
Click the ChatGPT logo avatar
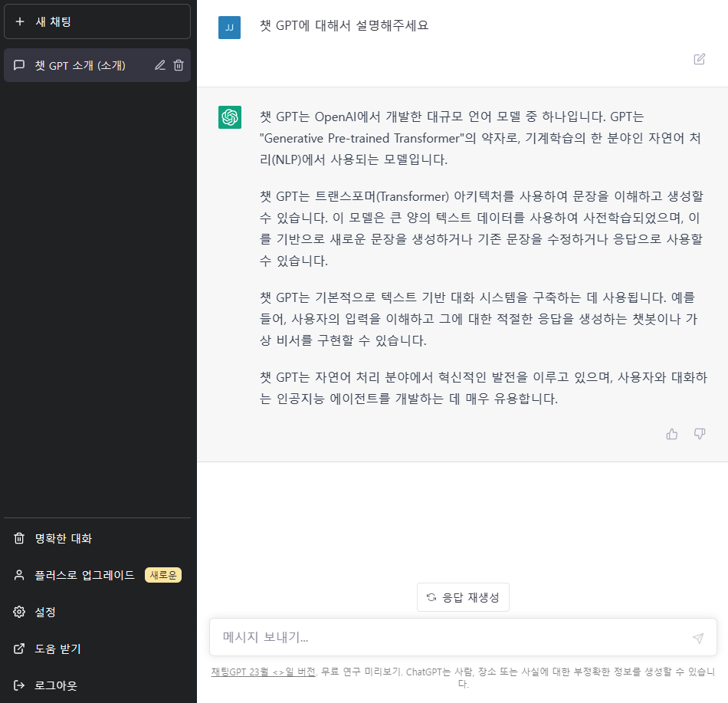(x=230, y=117)
